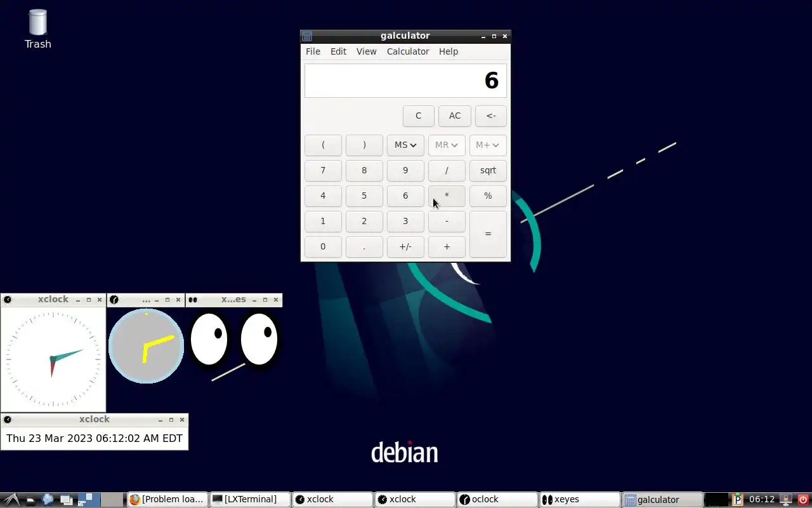Open the Trash icon on the desktop
Screen dimensions: 812x508
point(38,29)
